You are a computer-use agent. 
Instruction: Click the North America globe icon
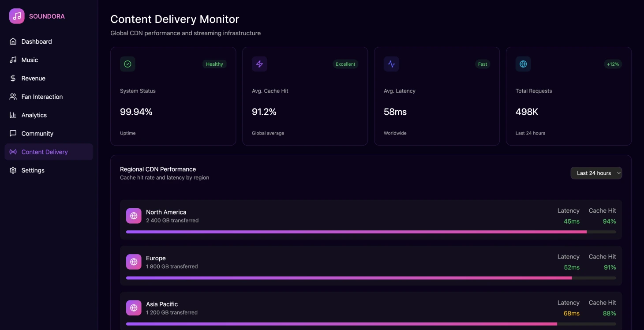coord(134,216)
